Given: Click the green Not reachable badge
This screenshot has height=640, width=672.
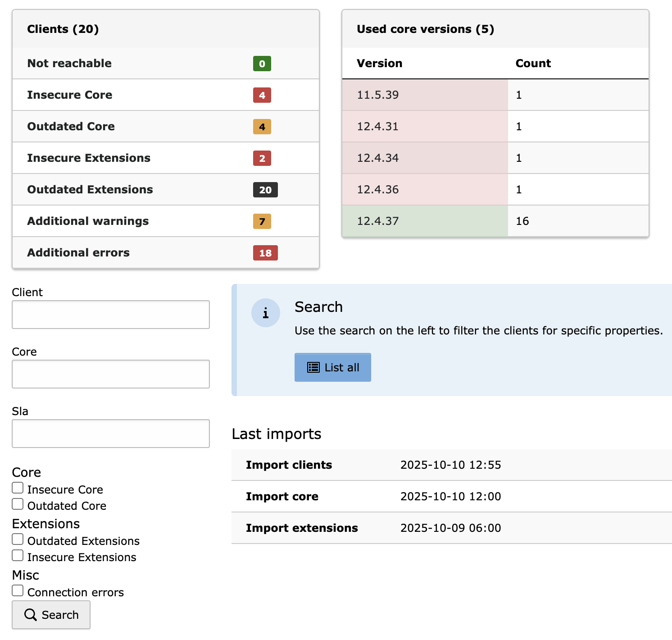Looking at the screenshot, I should [x=262, y=64].
